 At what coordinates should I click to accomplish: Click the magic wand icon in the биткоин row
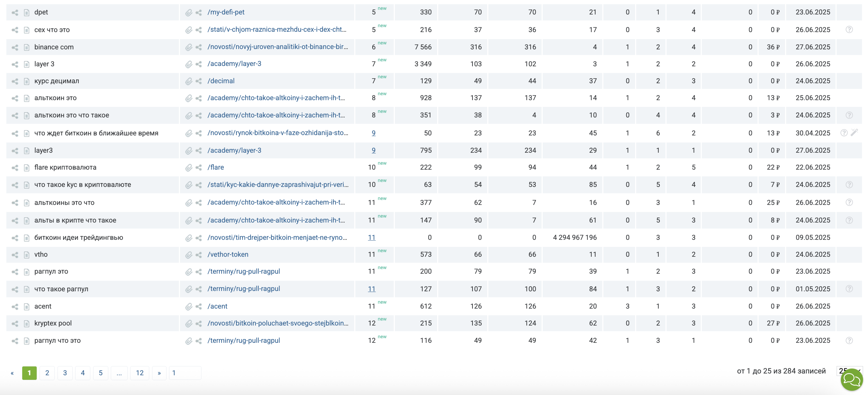854,133
